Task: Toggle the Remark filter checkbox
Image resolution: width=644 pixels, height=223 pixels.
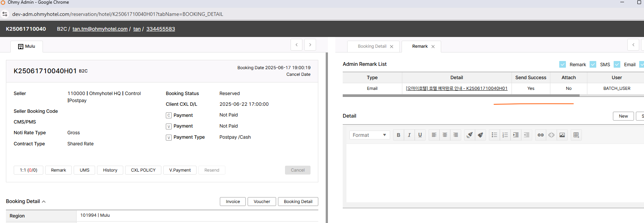Action: click(563, 64)
